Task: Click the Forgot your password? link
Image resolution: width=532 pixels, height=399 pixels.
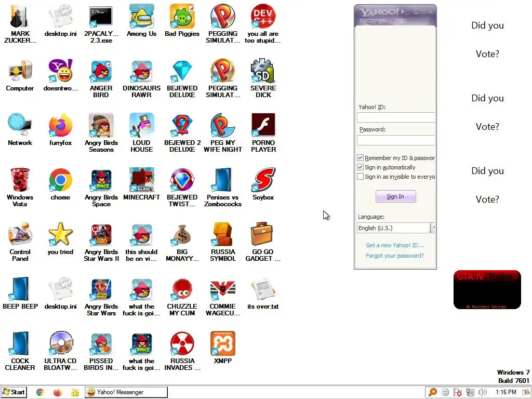Action: coord(395,256)
